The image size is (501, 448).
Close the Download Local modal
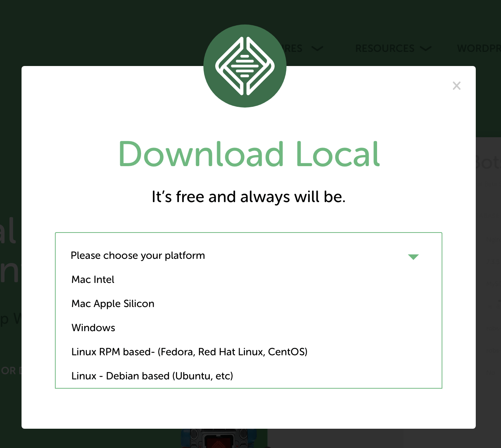coord(456,86)
